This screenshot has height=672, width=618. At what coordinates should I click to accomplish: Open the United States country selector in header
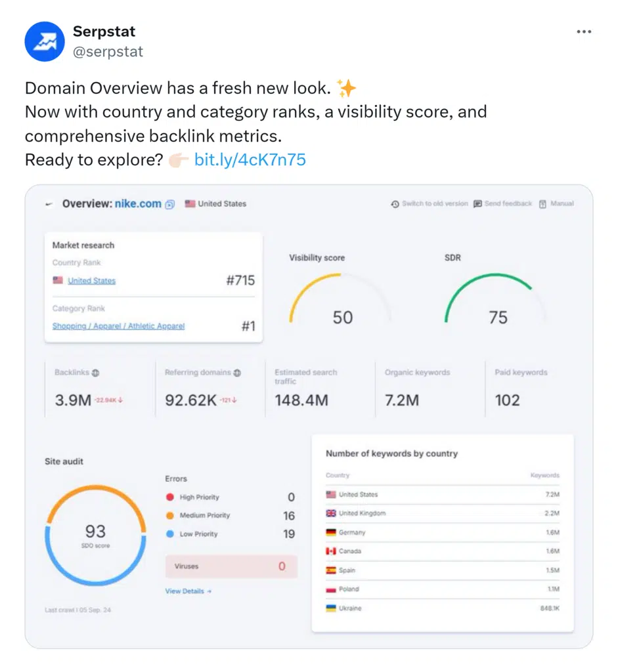tap(216, 204)
